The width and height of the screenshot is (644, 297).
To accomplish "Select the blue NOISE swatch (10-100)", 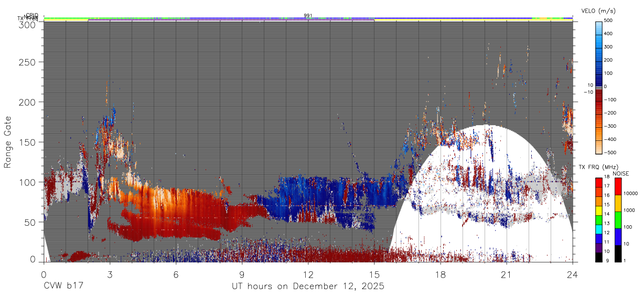I will [x=618, y=236].
